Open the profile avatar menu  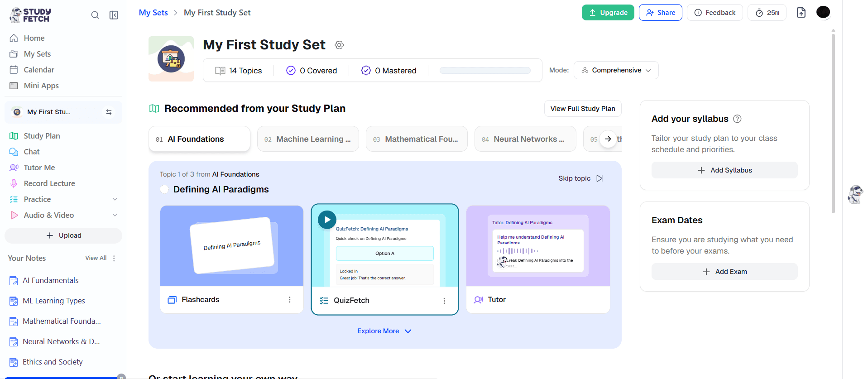tap(823, 12)
